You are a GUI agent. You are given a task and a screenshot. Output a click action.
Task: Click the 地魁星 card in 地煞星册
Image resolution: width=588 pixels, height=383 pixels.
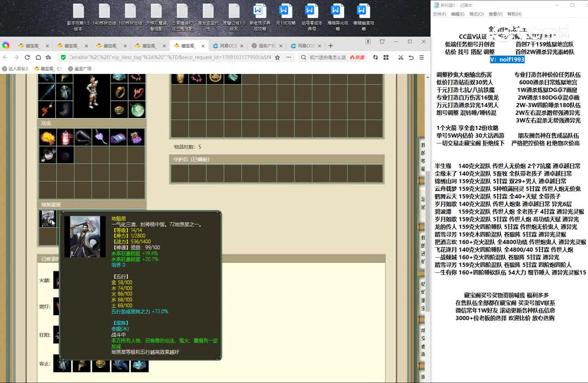click(x=47, y=219)
